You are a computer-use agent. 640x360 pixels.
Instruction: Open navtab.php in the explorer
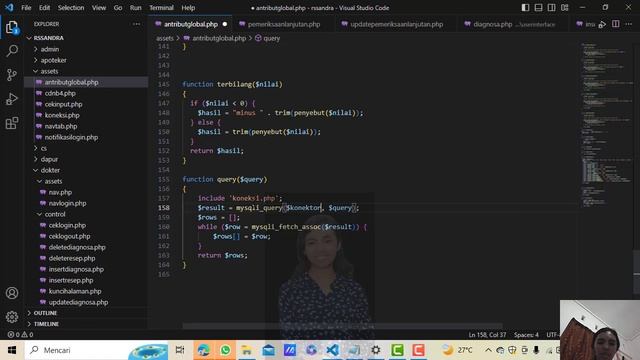60,126
